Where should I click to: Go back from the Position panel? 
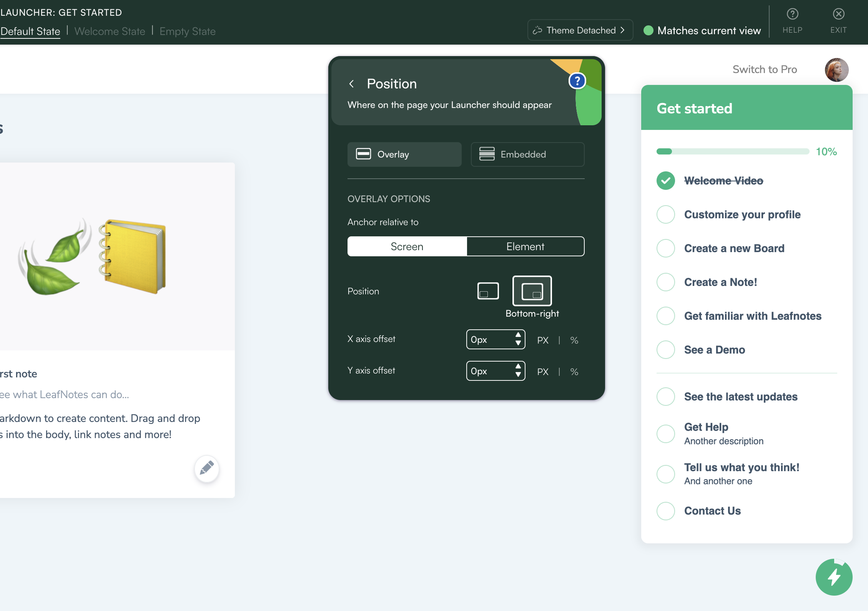(x=352, y=83)
